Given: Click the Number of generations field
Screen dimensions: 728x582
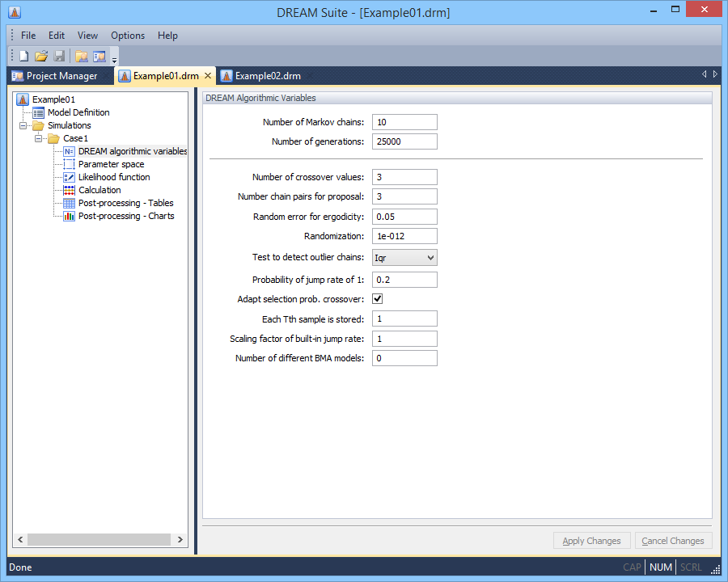Looking at the screenshot, I should 404,141.
